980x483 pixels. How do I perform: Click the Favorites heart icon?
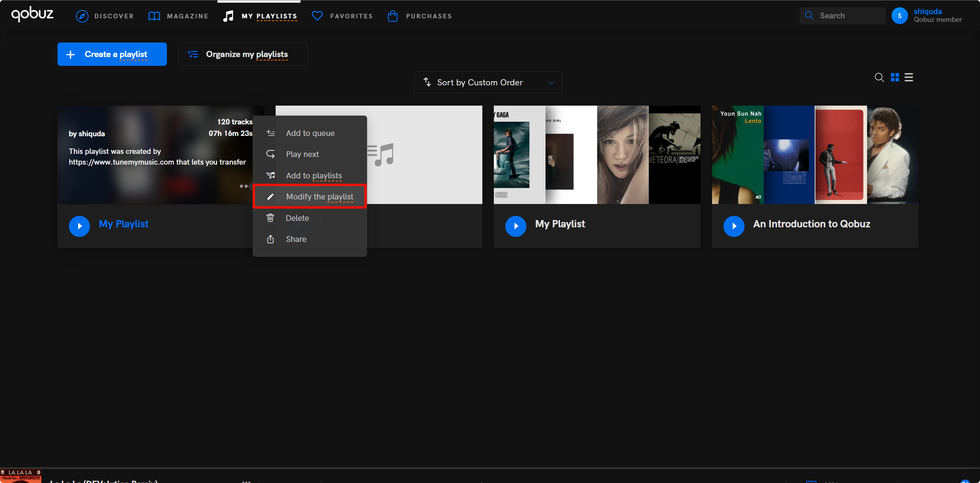pos(317,16)
